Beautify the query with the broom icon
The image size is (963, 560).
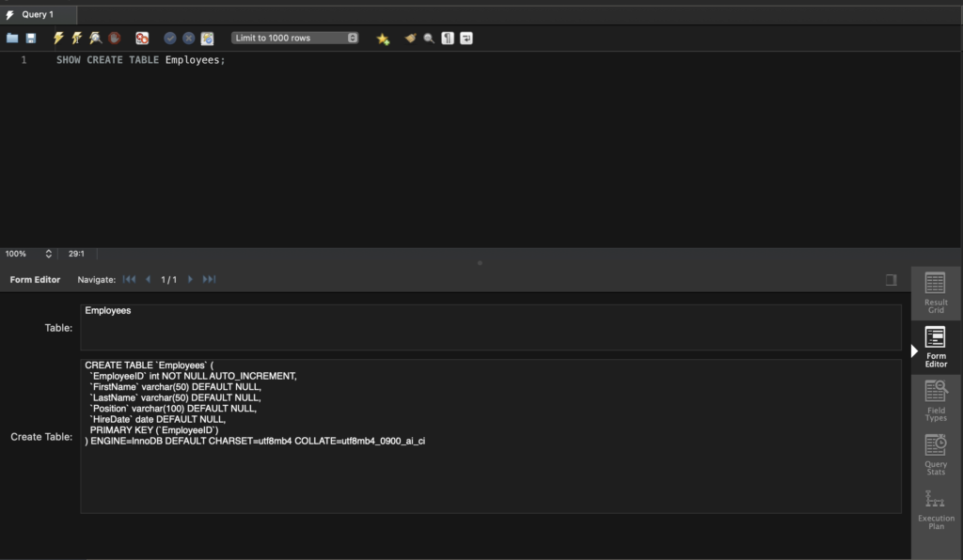410,39
